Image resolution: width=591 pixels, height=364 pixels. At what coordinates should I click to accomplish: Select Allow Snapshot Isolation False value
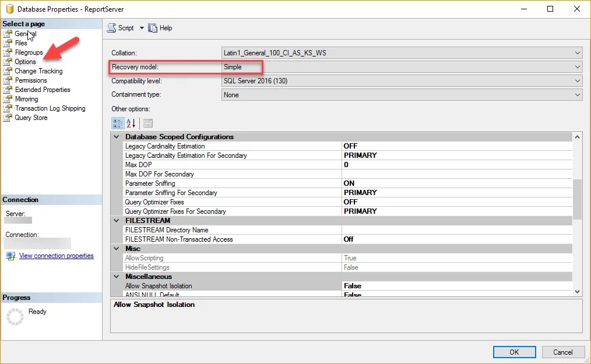(x=457, y=286)
